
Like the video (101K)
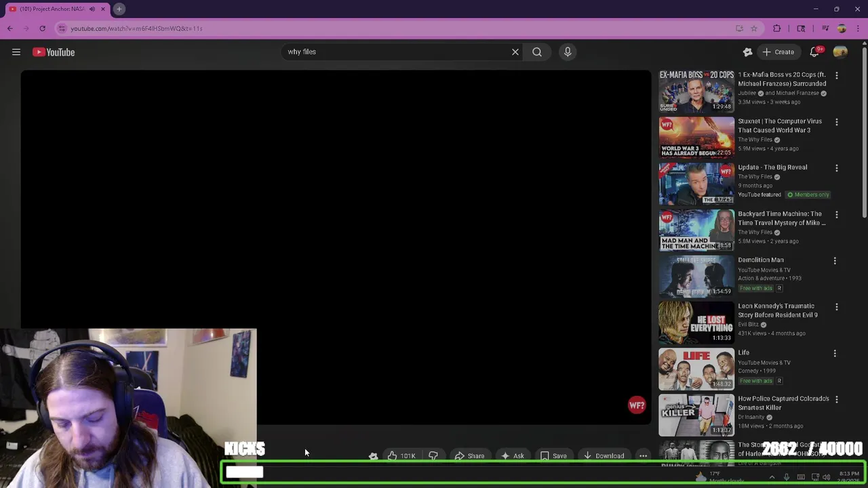401,456
